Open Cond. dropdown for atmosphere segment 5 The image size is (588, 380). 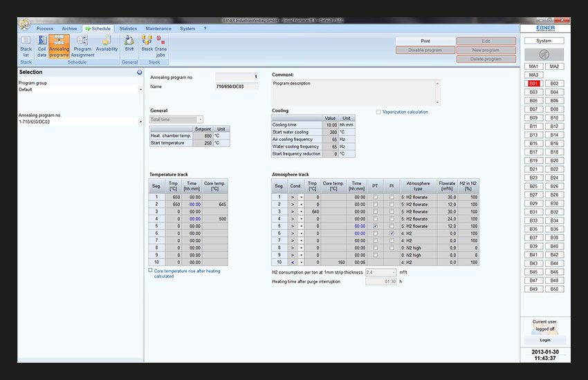[301, 226]
